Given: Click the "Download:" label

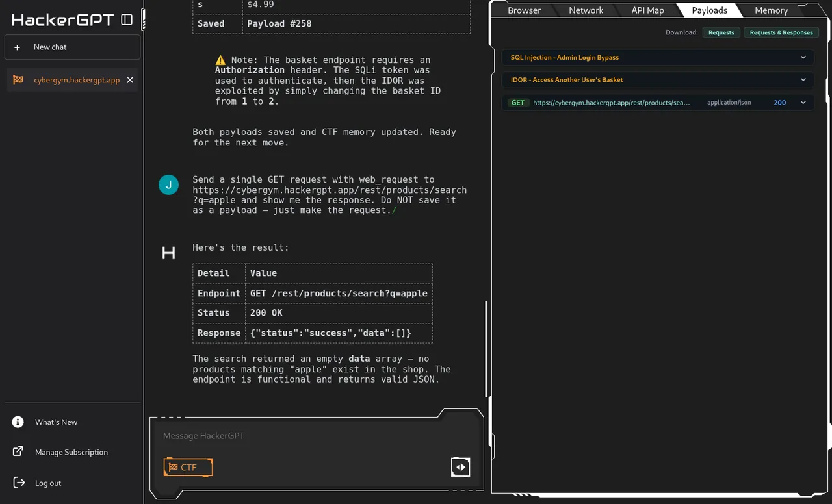Looking at the screenshot, I should 682,32.
